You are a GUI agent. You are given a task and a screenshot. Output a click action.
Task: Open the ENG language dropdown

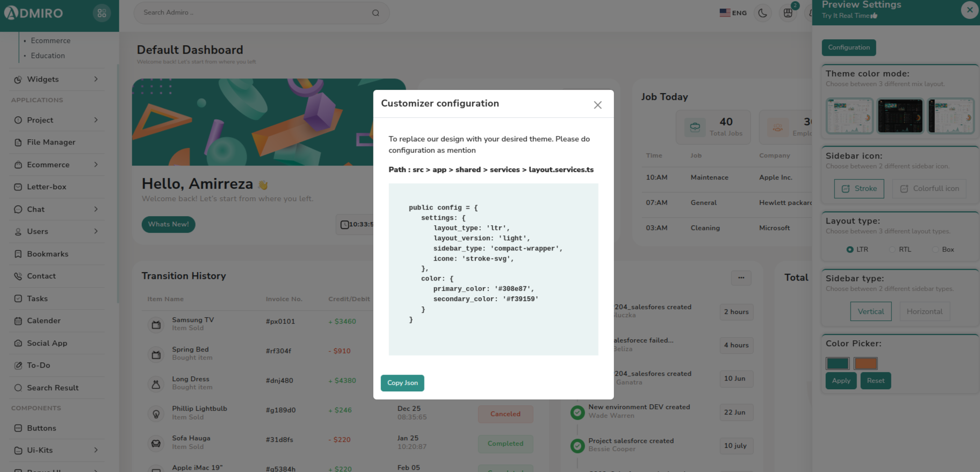coord(733,13)
